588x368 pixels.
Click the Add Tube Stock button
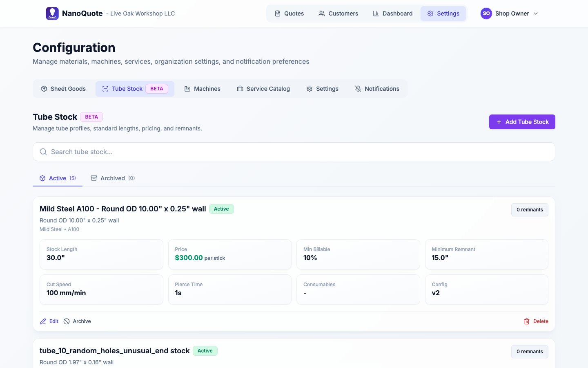[522, 122]
